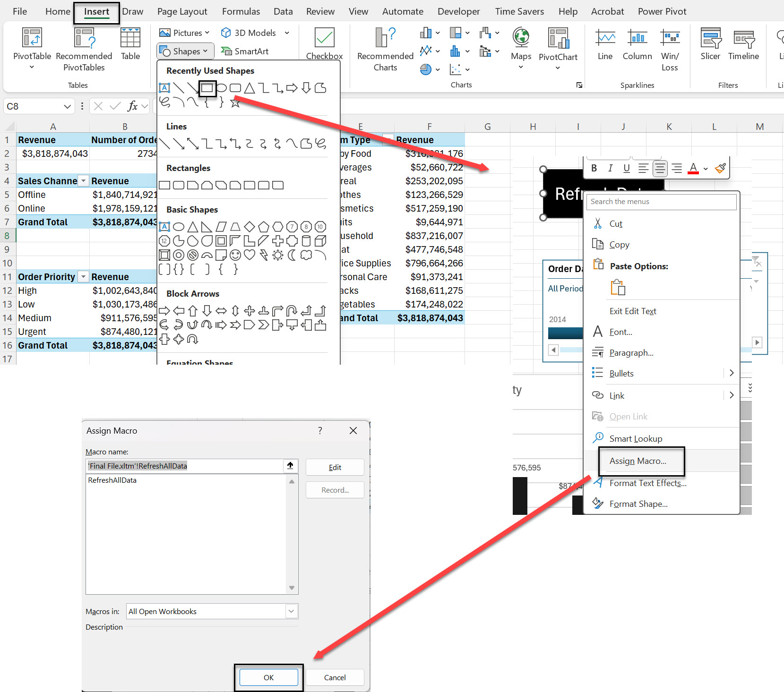784x692 pixels.
Task: Switch to the Formulas ribbon tab
Action: [241, 11]
